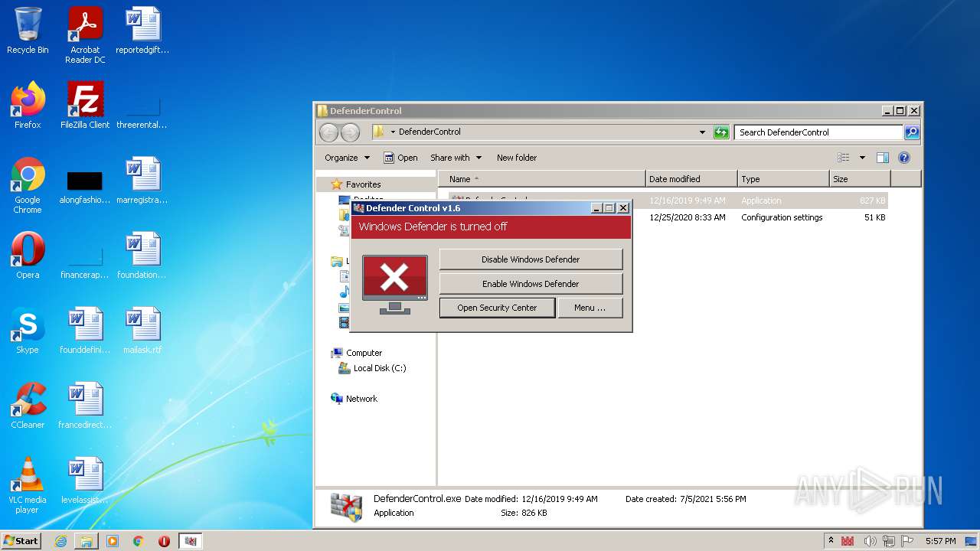Screen dimensions: 980x551
Task: Click the search magnifier icon in Explorer
Action: 911,132
